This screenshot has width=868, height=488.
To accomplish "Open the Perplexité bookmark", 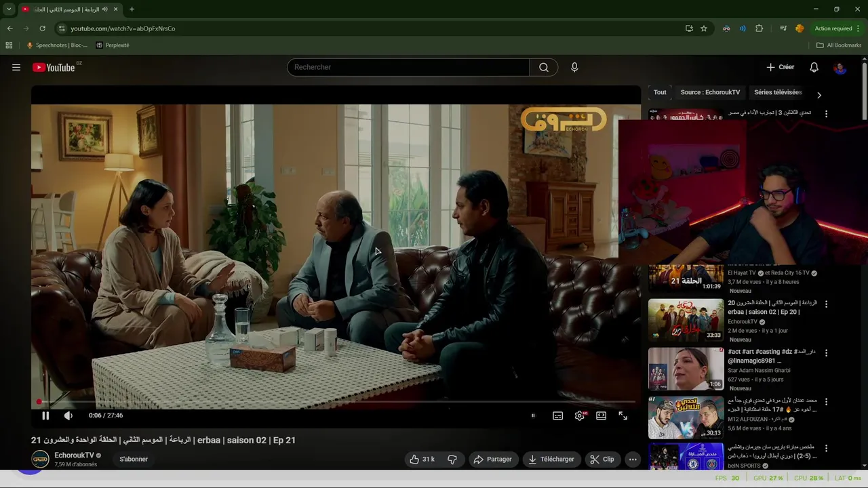I will coord(113,45).
